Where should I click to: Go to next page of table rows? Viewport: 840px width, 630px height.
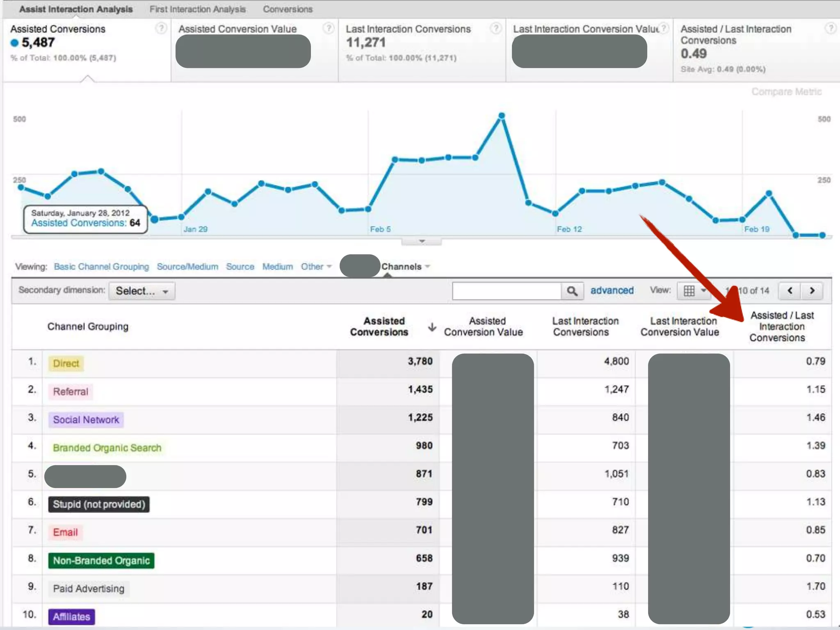pyautogui.click(x=812, y=291)
